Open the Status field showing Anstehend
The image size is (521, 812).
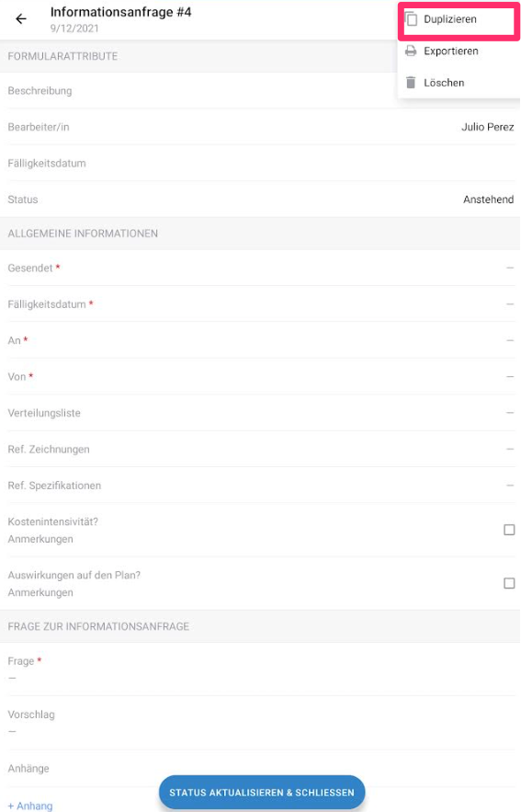pos(260,200)
